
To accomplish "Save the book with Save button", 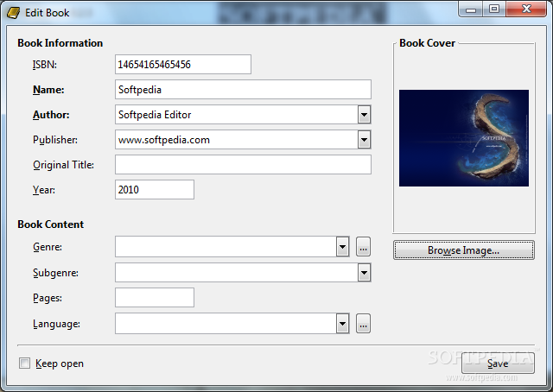I will point(498,364).
